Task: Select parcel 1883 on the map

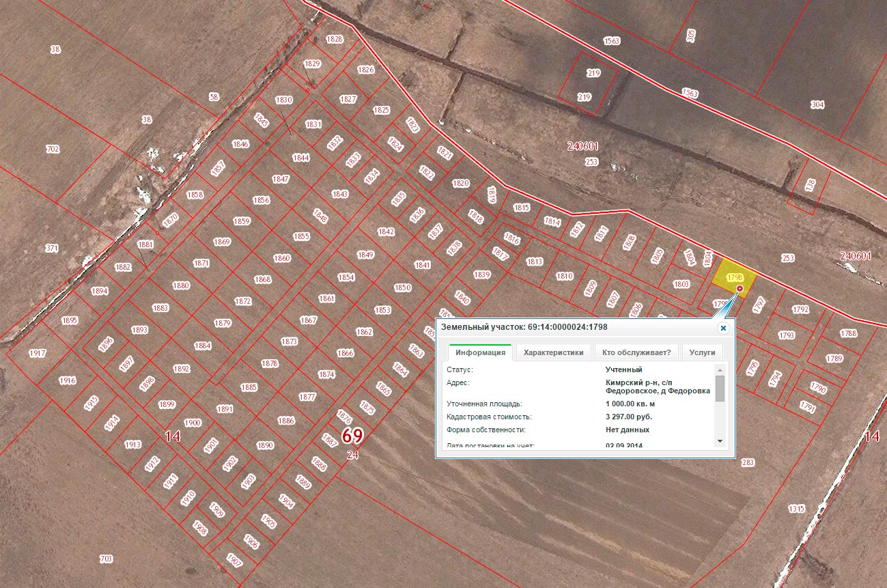Action: [x=160, y=308]
